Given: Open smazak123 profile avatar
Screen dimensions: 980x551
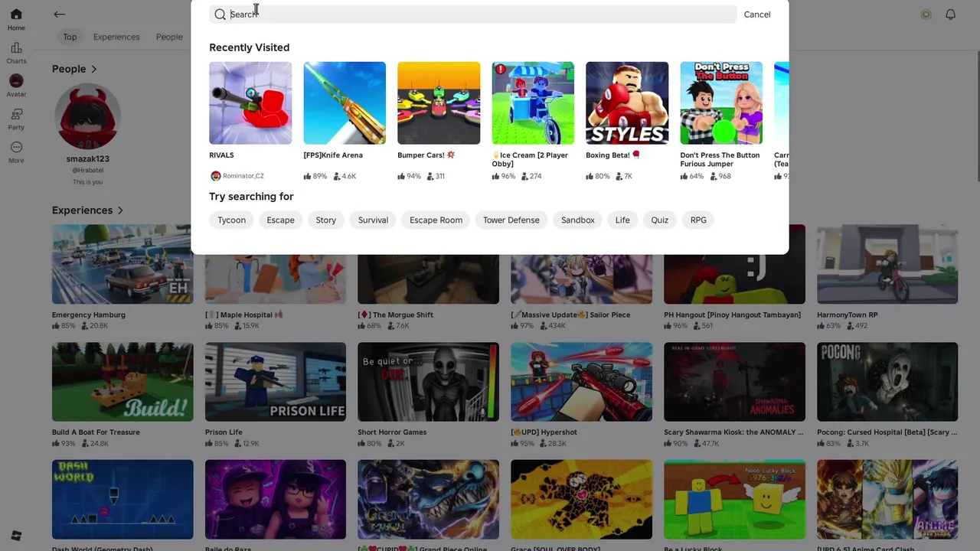Looking at the screenshot, I should pyautogui.click(x=87, y=116).
